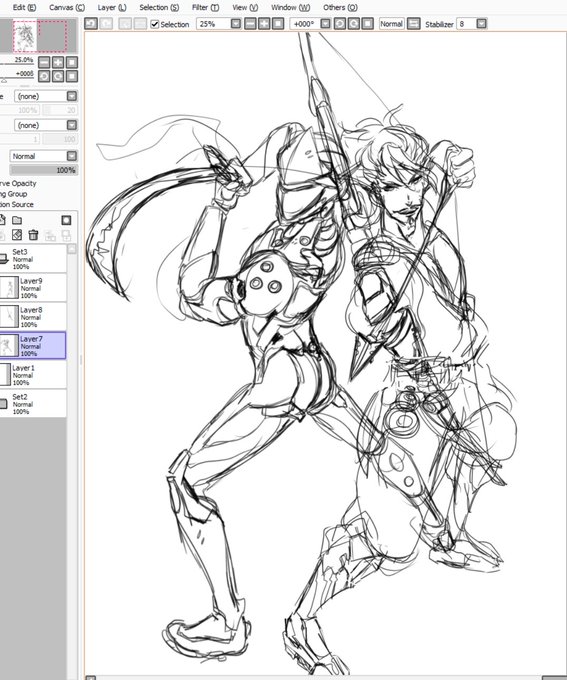Image resolution: width=567 pixels, height=680 pixels.
Task: Click the Navigator rotate counterclockwise button
Action: point(44,76)
